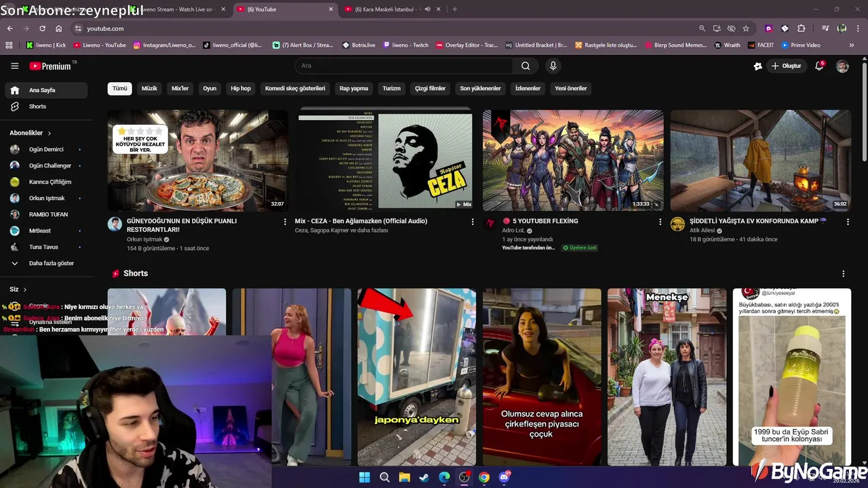868x488 pixels.
Task: Open RAMBO TUFAN subscription
Action: [x=46, y=214]
